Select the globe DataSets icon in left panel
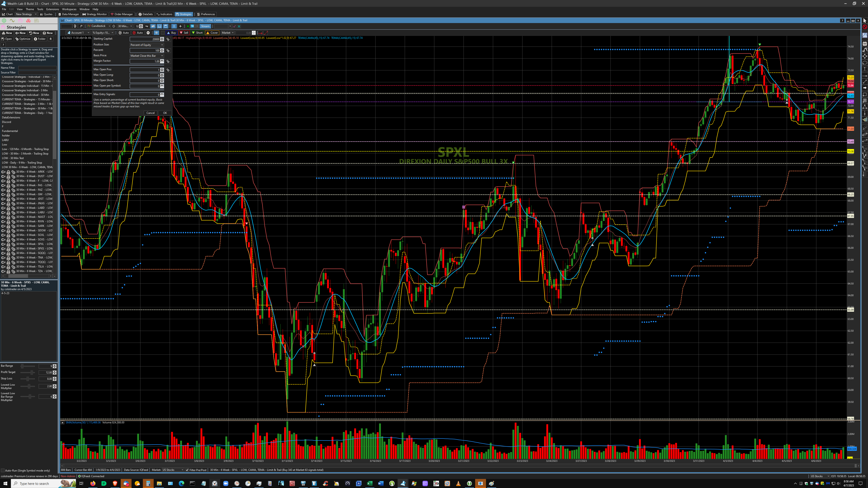The height and width of the screenshot is (488, 868). 4,21
